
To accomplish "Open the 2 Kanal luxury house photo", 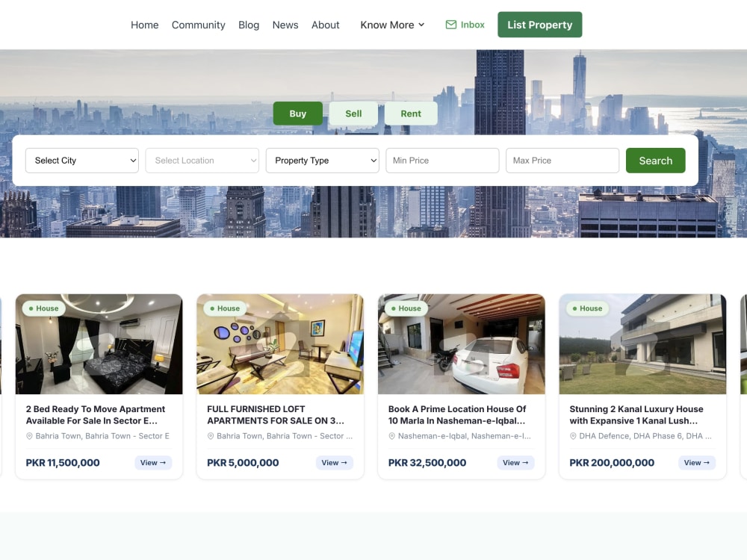I will [642, 344].
